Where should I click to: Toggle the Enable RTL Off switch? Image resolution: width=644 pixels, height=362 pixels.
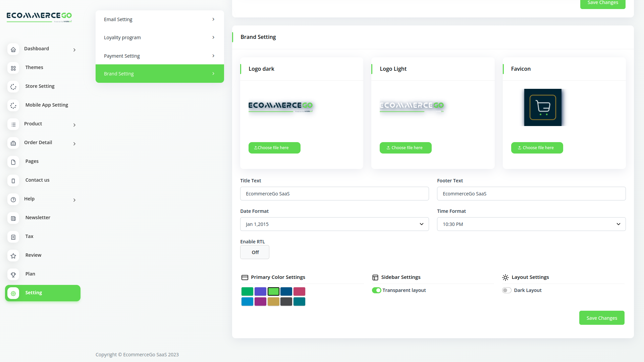tap(255, 252)
